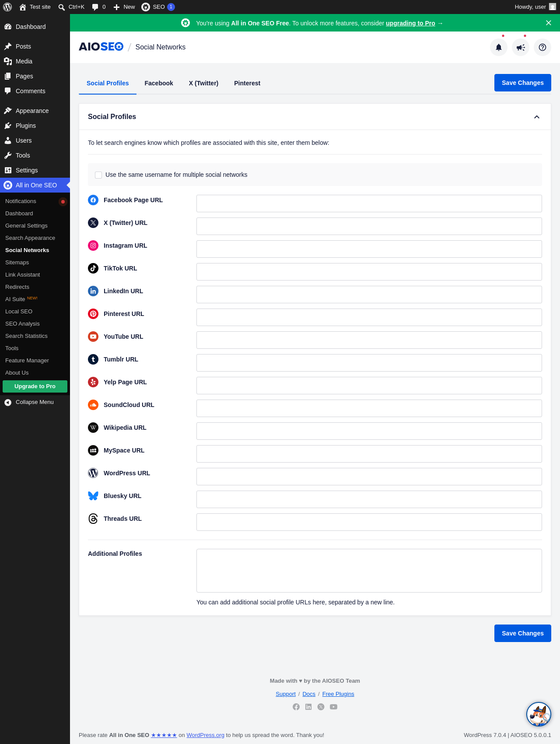Focus the Instagram URL input field
Image resolution: width=560 pixels, height=744 pixels.
pyautogui.click(x=369, y=249)
